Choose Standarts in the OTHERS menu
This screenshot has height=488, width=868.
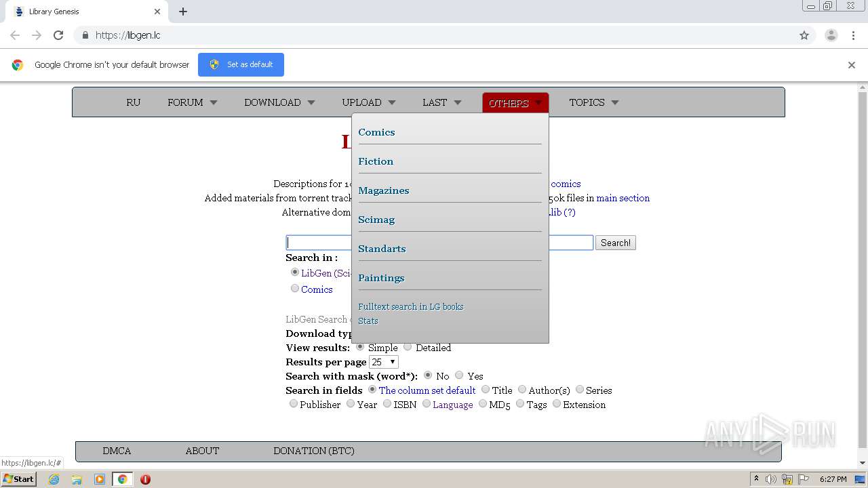pos(382,249)
